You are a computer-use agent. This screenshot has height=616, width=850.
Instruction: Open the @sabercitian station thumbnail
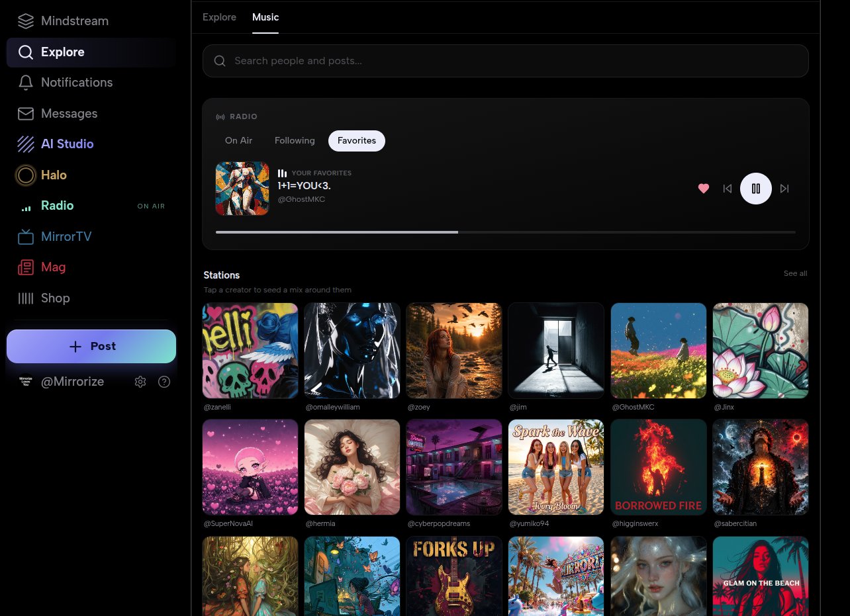pos(761,467)
